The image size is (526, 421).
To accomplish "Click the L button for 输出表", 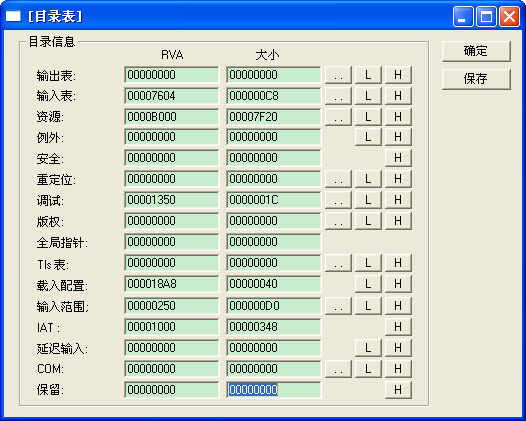I will point(368,75).
